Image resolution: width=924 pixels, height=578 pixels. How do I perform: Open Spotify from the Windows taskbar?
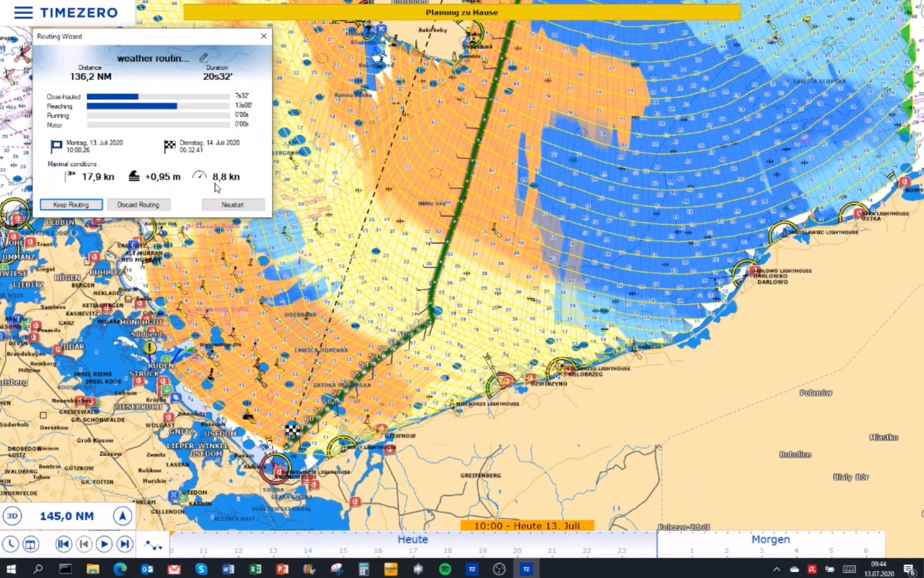[x=444, y=569]
